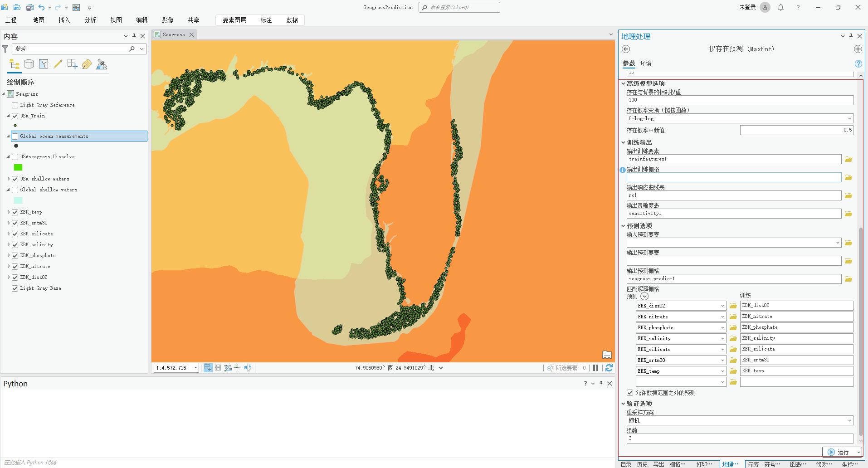Collapse the 训练输出 section
Viewport: 868px width, 468px height.
click(x=624, y=142)
